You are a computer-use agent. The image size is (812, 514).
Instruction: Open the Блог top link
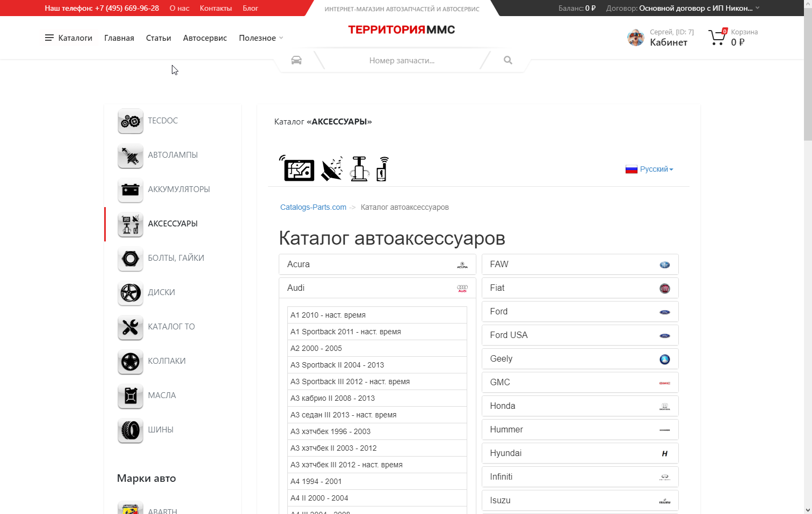(250, 8)
